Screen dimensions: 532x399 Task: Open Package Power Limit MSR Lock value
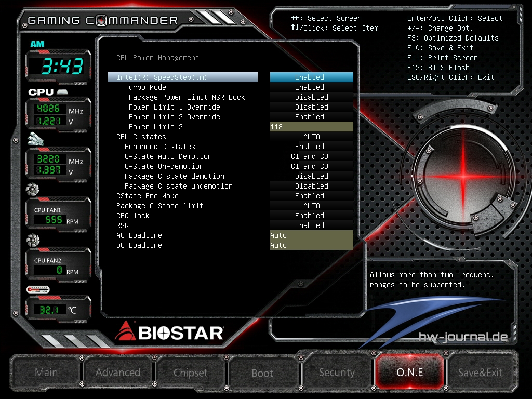(312, 97)
